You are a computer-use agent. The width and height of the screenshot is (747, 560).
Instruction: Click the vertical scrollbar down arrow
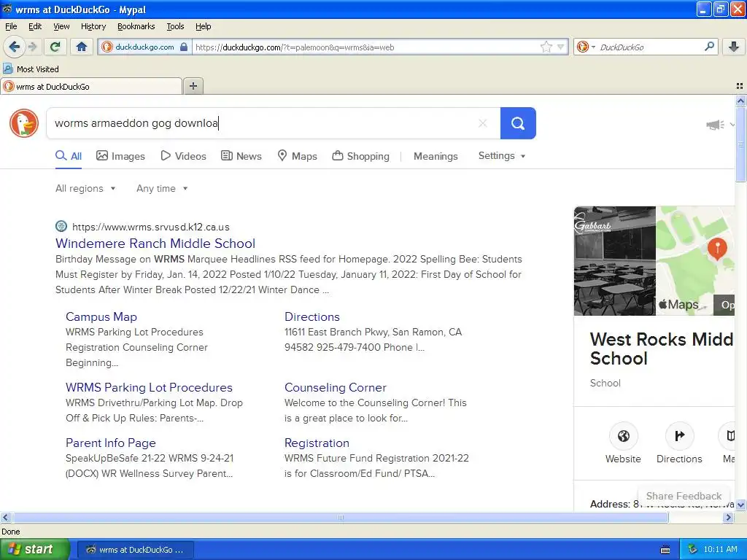click(x=740, y=505)
